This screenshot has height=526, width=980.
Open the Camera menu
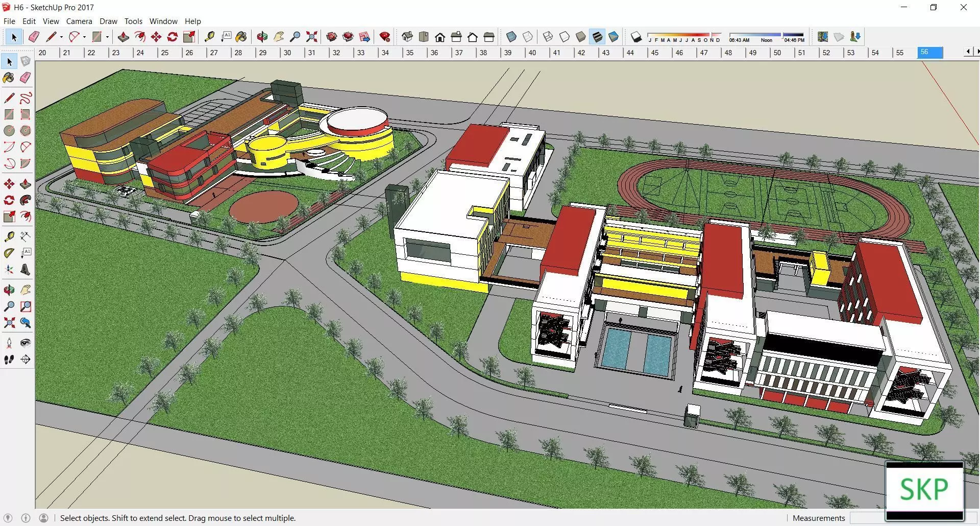tap(79, 21)
